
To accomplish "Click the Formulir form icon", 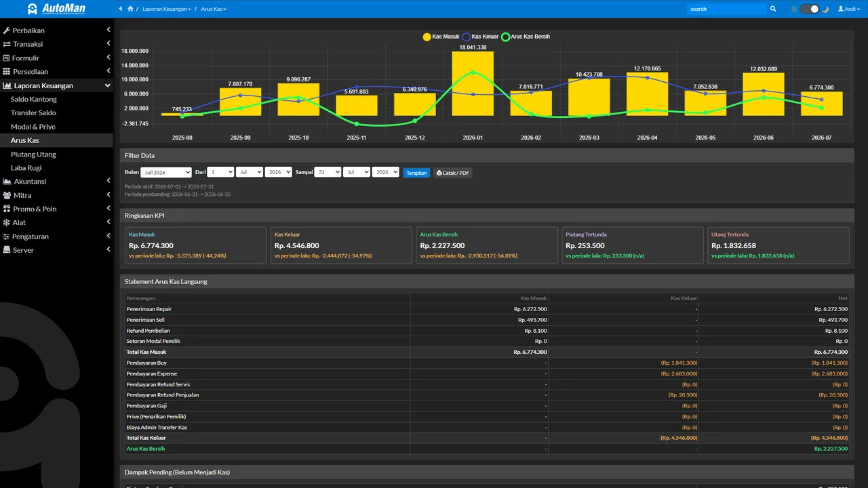I will (7, 58).
